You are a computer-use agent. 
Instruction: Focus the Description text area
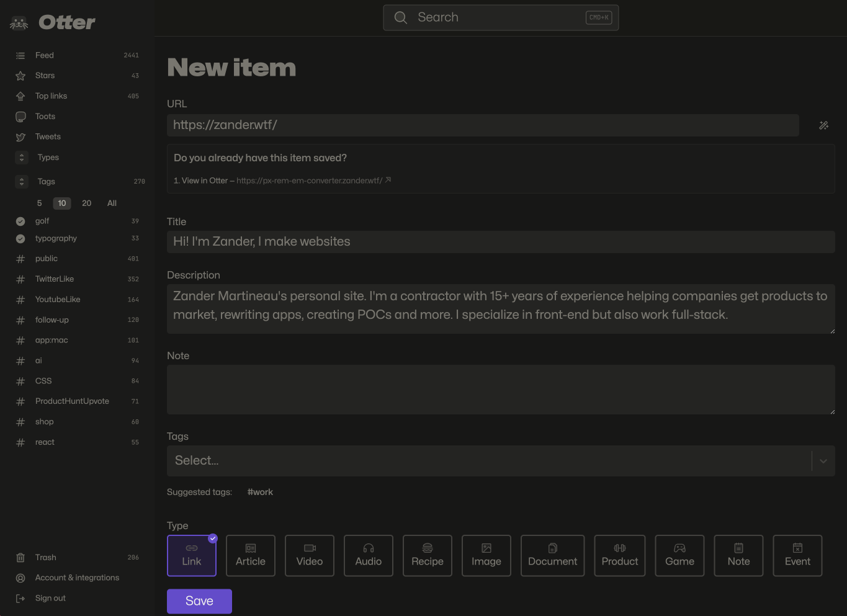click(501, 309)
